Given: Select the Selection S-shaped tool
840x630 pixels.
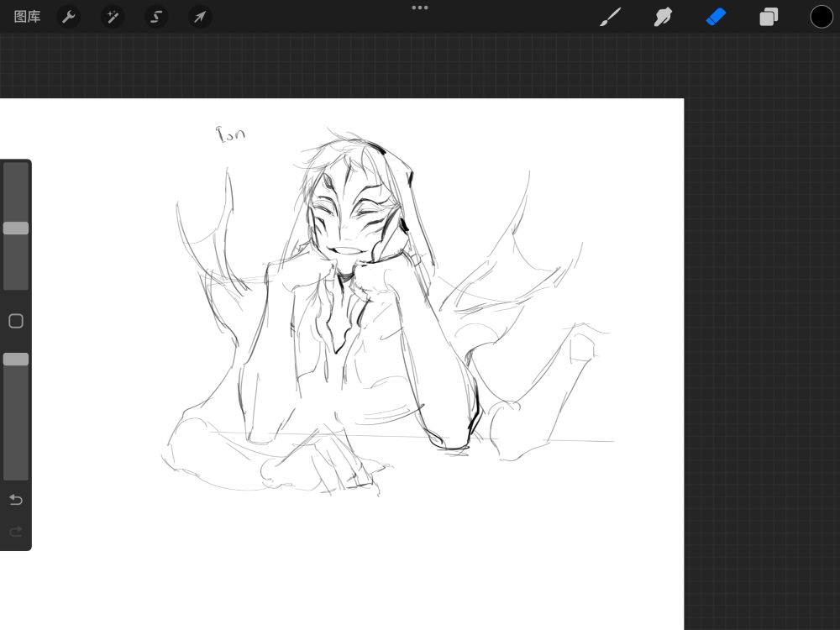Looking at the screenshot, I should pos(156,17).
